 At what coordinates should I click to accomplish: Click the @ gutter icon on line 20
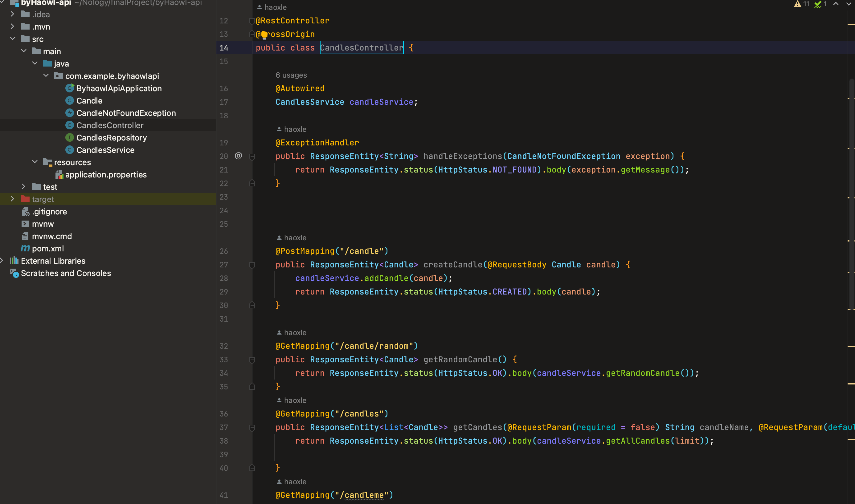pyautogui.click(x=239, y=156)
